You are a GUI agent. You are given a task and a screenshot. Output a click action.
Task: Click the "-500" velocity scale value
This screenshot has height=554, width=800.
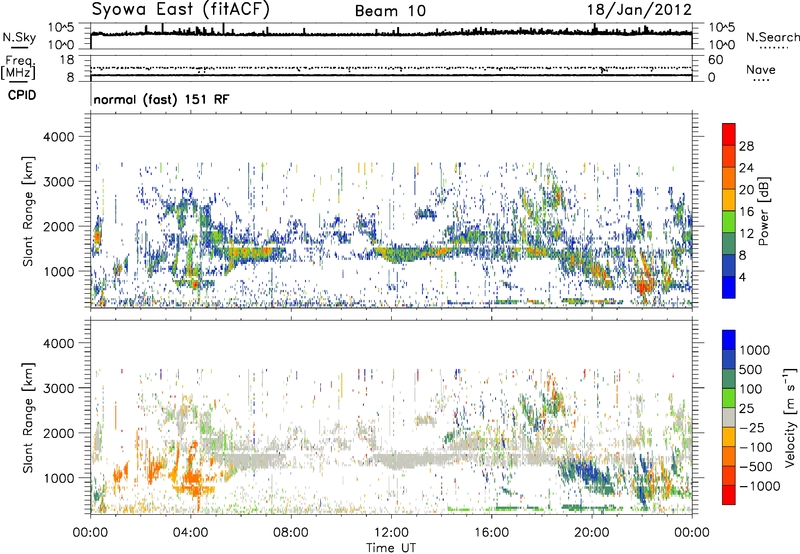click(x=756, y=467)
